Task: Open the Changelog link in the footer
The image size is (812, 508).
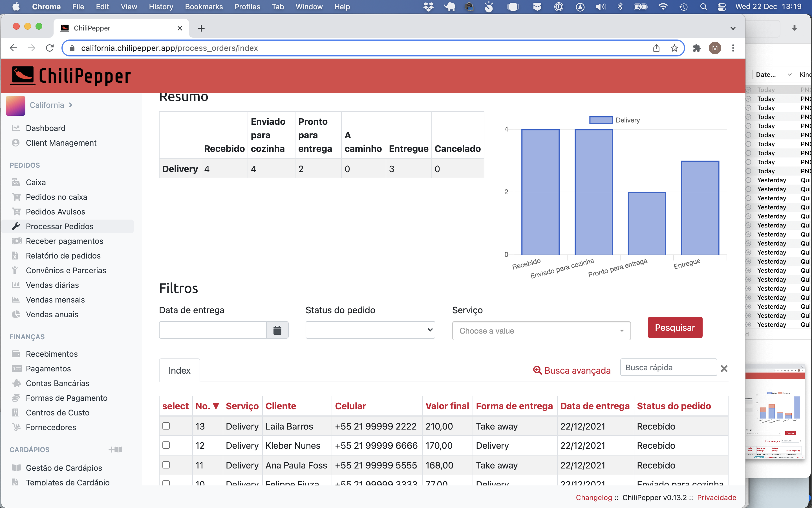Action: pos(594,498)
